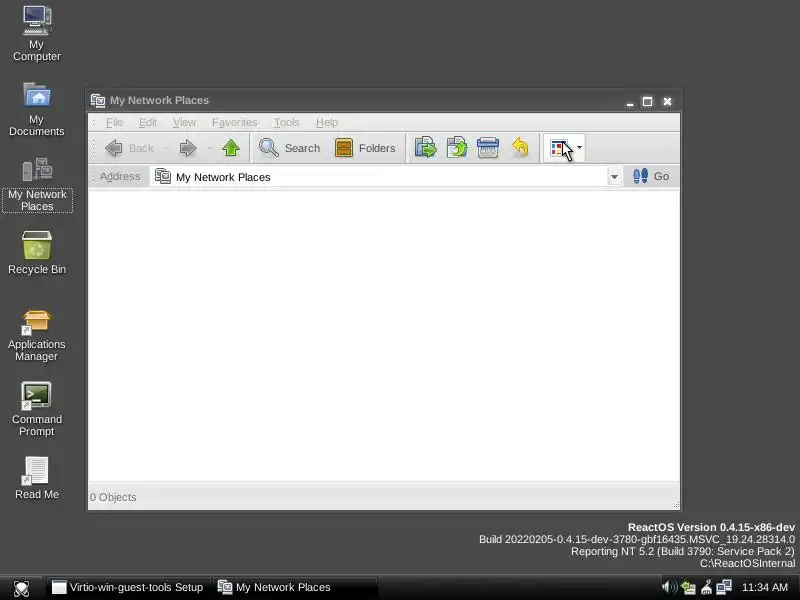
Task: Open the address bar dropdown list
Action: [x=614, y=177]
